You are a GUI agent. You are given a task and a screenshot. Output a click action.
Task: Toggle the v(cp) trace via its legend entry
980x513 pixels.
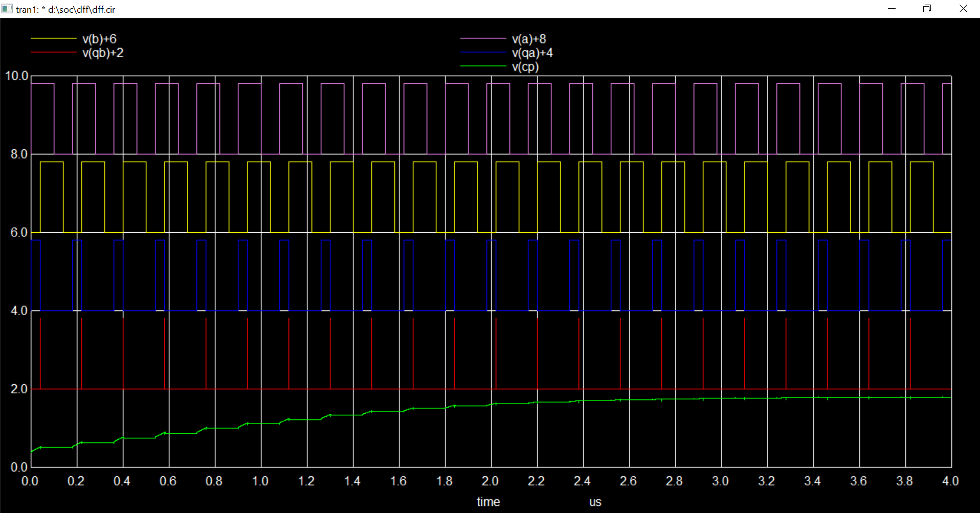(x=525, y=66)
